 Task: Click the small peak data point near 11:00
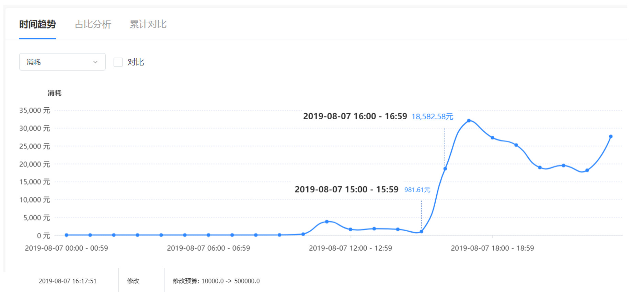click(x=327, y=222)
